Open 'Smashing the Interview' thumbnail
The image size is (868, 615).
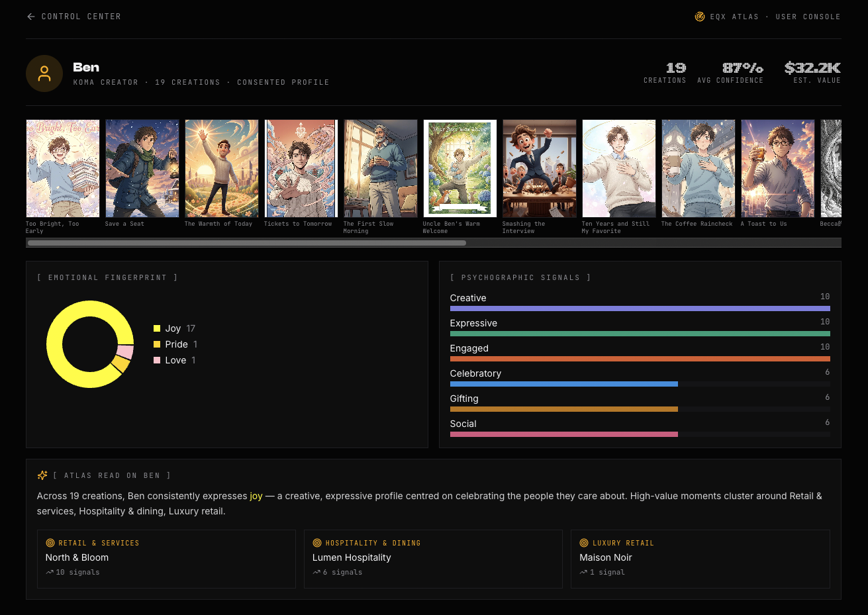coord(540,168)
